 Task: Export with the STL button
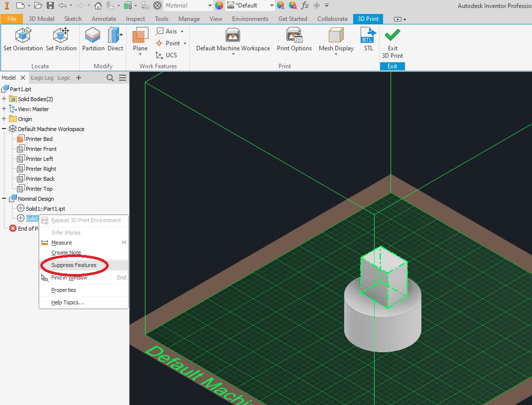click(x=368, y=39)
